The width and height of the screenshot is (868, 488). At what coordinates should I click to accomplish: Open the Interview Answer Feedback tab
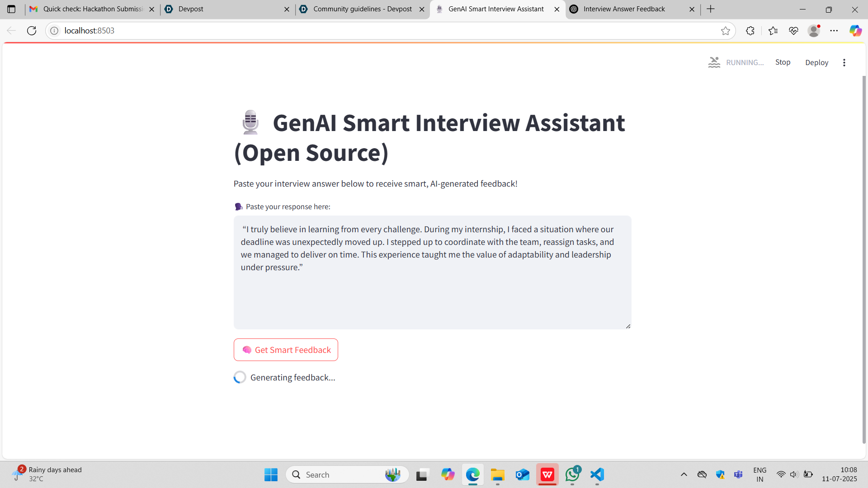pyautogui.click(x=624, y=9)
